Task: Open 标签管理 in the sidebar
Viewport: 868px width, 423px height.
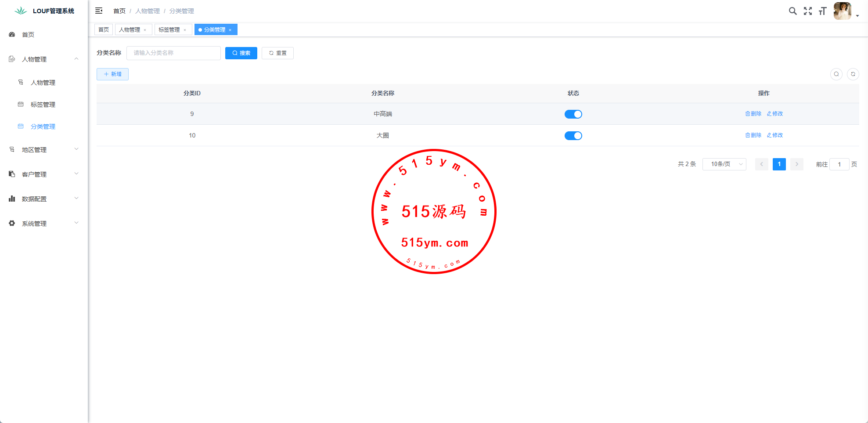Action: point(43,105)
